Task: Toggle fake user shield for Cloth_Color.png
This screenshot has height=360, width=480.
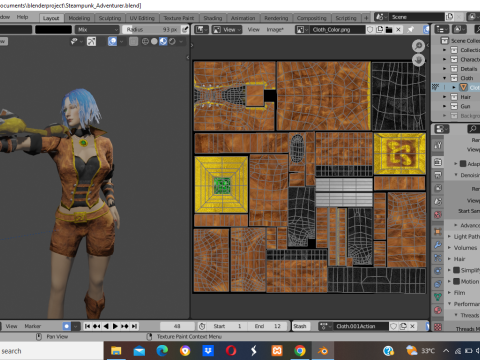Action: coord(370,30)
